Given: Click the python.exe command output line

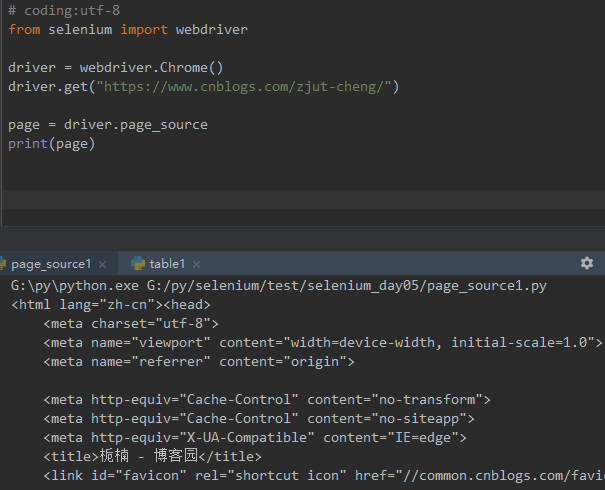Looking at the screenshot, I should (279, 286).
